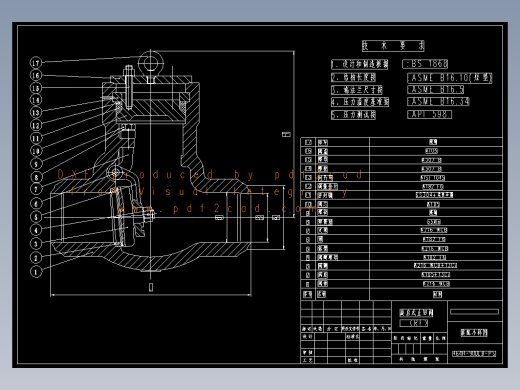Select part balloon number 11
Screen dimensions: 520x390
click(36, 138)
